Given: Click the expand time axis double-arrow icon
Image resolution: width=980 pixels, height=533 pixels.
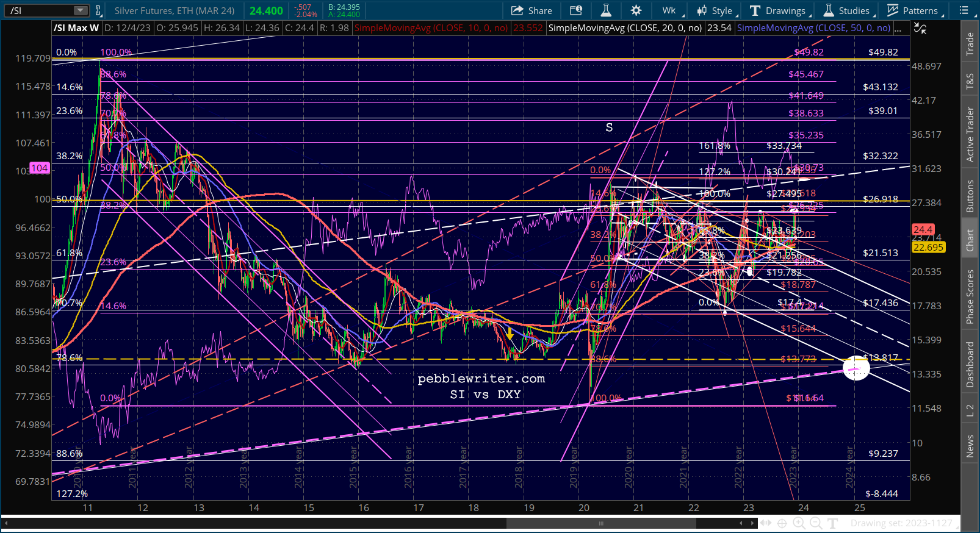Looking at the screenshot, I should point(765,523).
